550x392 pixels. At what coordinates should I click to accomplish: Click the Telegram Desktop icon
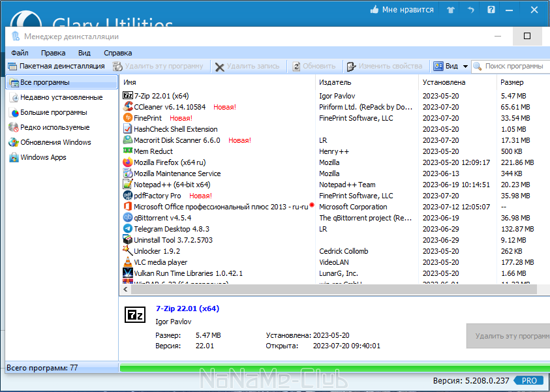coord(128,228)
